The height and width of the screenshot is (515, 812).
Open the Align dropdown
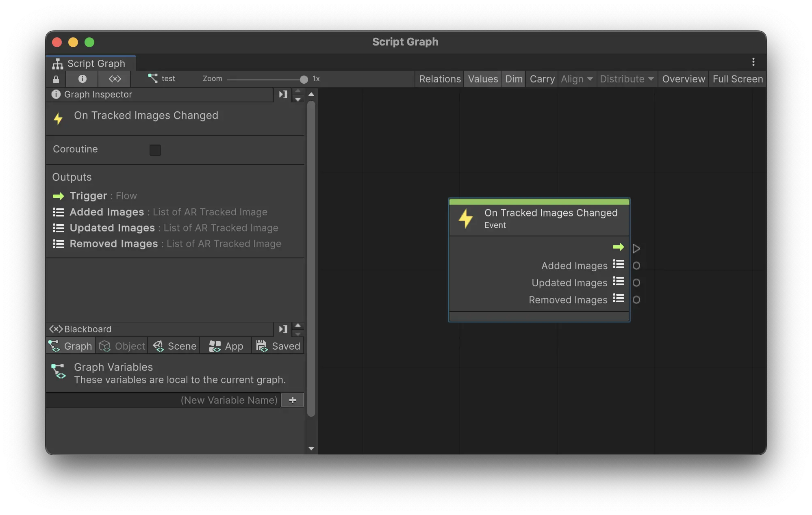point(576,79)
